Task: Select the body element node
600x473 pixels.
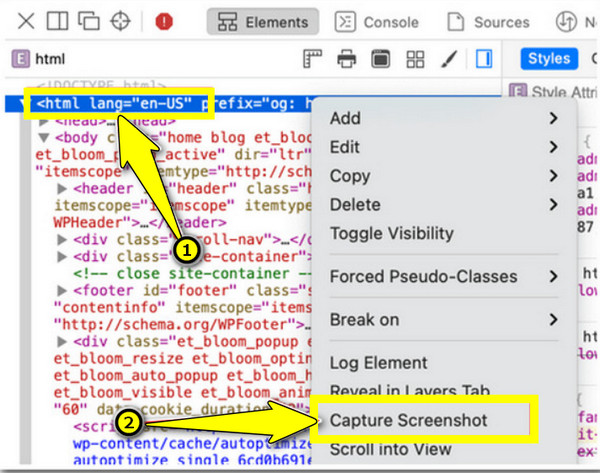Action: coord(174,154)
